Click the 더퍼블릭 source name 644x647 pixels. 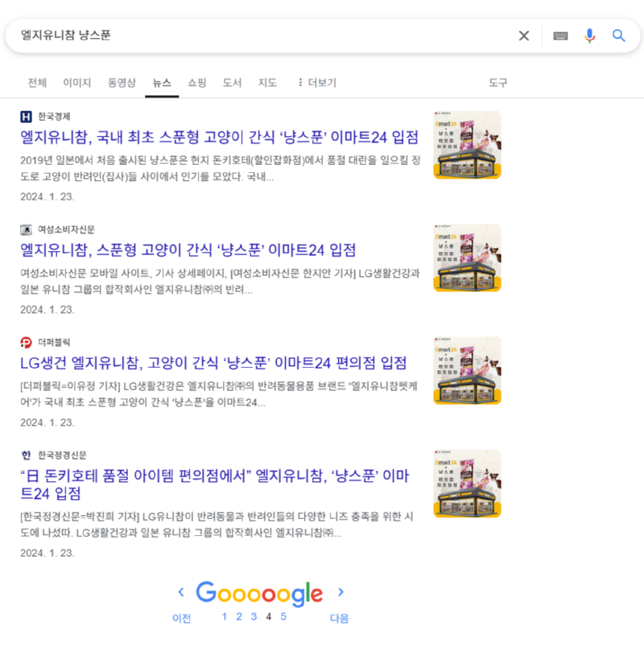54,343
